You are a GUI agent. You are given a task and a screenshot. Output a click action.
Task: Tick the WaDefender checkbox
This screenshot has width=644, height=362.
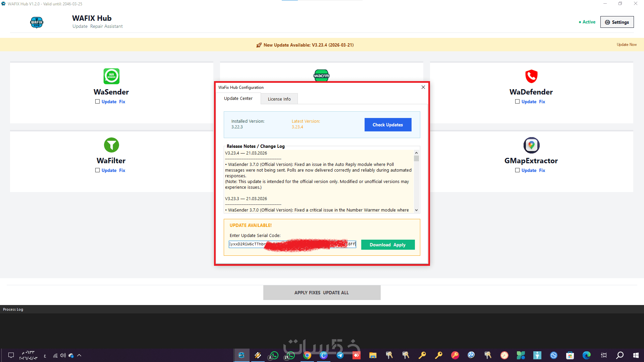[x=517, y=102]
